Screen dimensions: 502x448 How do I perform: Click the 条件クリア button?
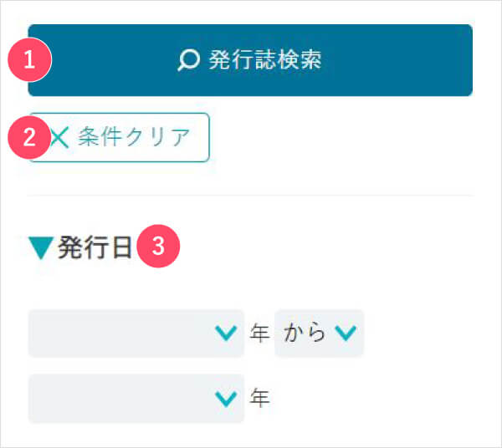click(x=119, y=138)
